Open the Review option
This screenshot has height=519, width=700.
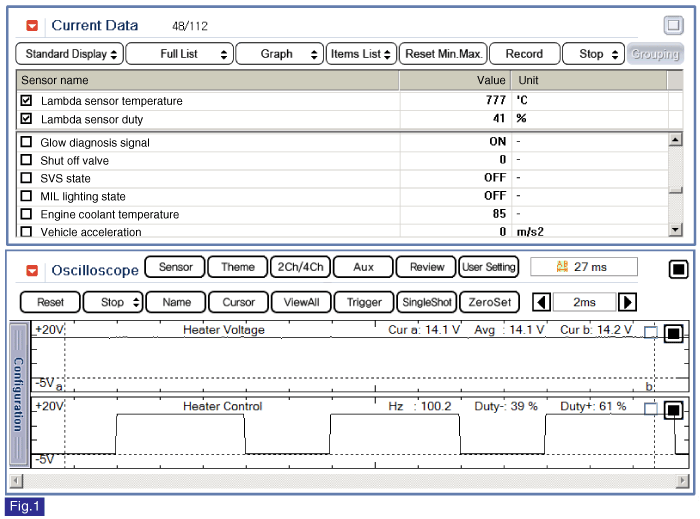[426, 267]
